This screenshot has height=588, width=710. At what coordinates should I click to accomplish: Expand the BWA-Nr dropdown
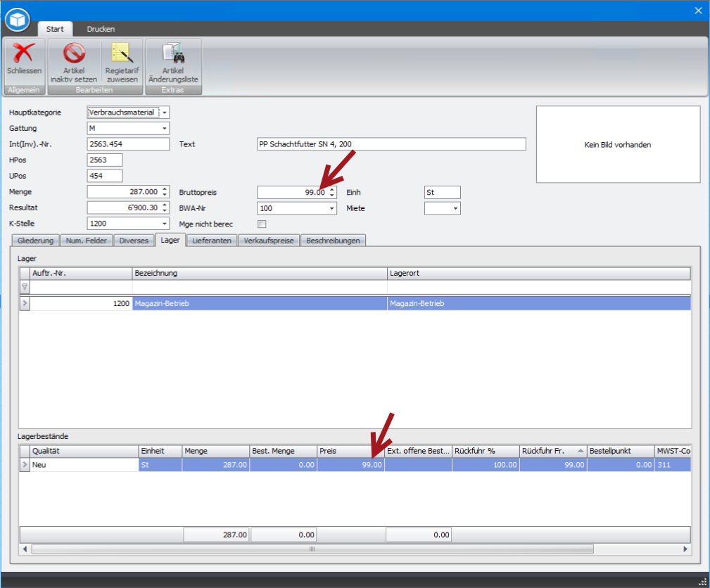pyautogui.click(x=332, y=208)
